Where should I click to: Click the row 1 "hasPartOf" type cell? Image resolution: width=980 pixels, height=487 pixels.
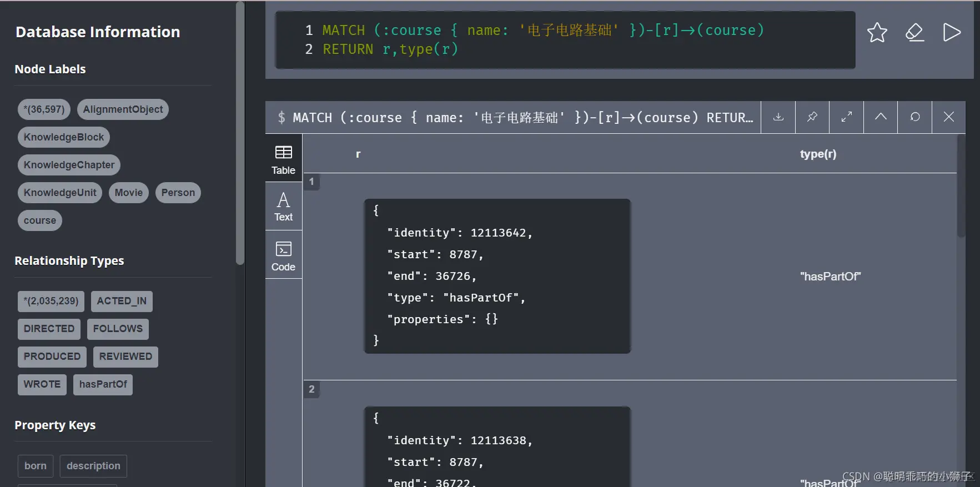click(x=830, y=276)
